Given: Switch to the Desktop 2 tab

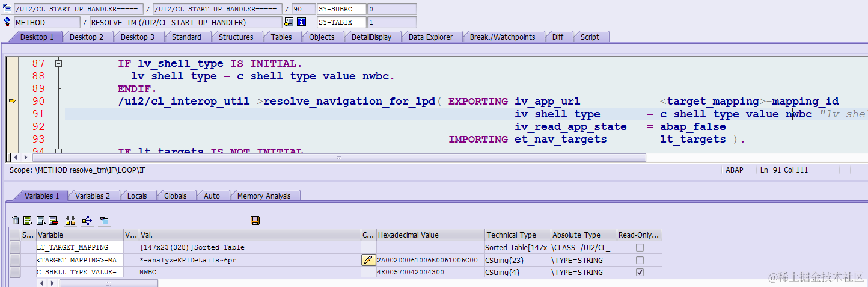Looking at the screenshot, I should (x=87, y=37).
